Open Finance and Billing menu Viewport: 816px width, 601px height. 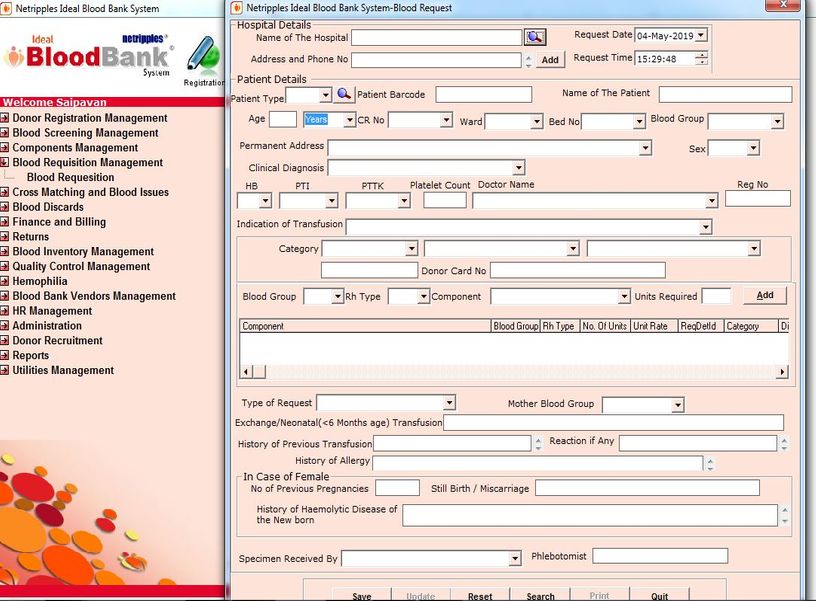(x=59, y=222)
